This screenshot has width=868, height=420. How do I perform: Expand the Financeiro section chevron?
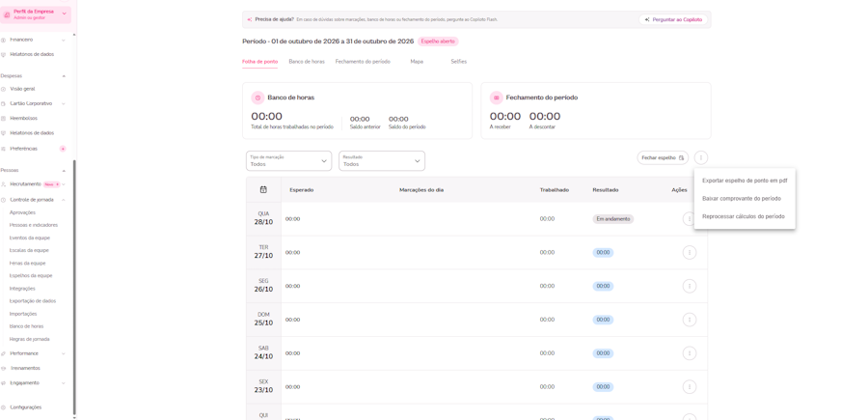(63, 40)
